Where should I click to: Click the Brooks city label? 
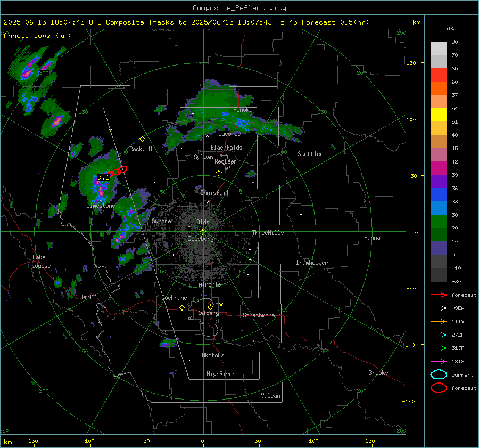tap(378, 373)
